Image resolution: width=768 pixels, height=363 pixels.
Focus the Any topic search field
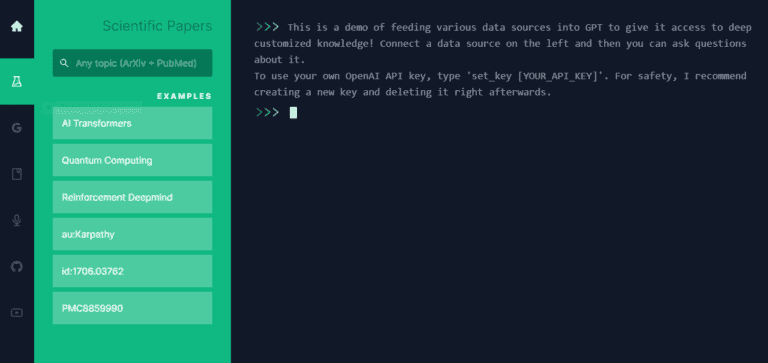132,63
